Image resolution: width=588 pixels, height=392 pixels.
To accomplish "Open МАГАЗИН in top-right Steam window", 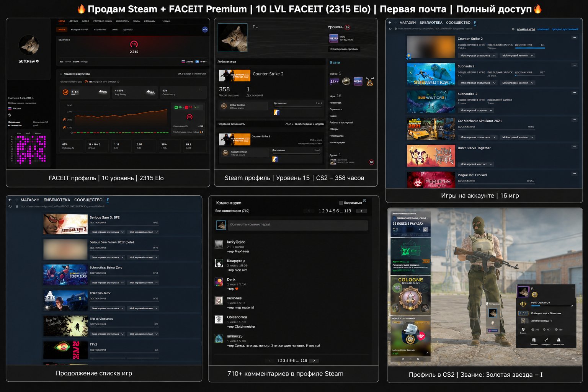I will (407, 23).
